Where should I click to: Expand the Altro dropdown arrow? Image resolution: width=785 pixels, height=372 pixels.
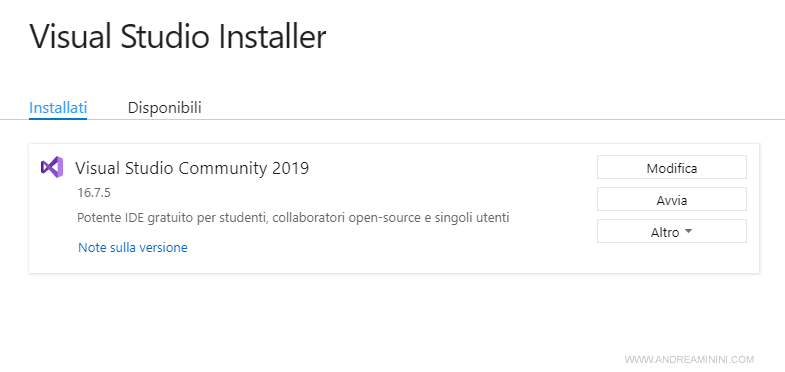688,232
